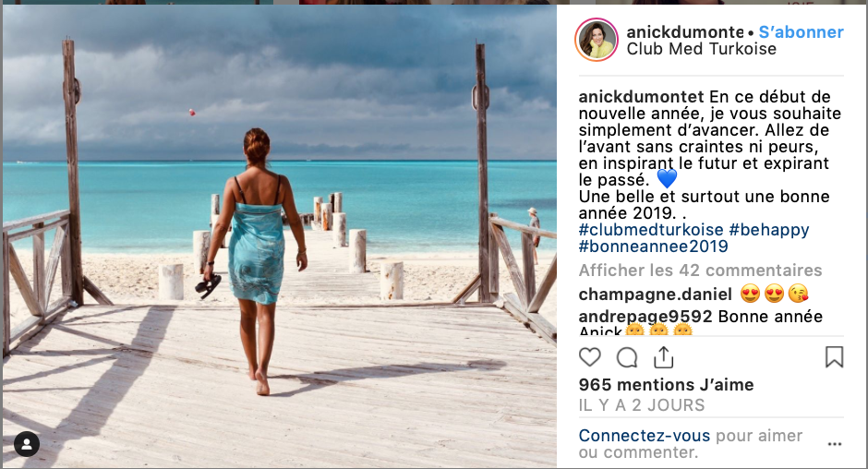Open andrepage9592 commenter profile
Image resolution: width=868 pixels, height=469 pixels.
(x=645, y=317)
